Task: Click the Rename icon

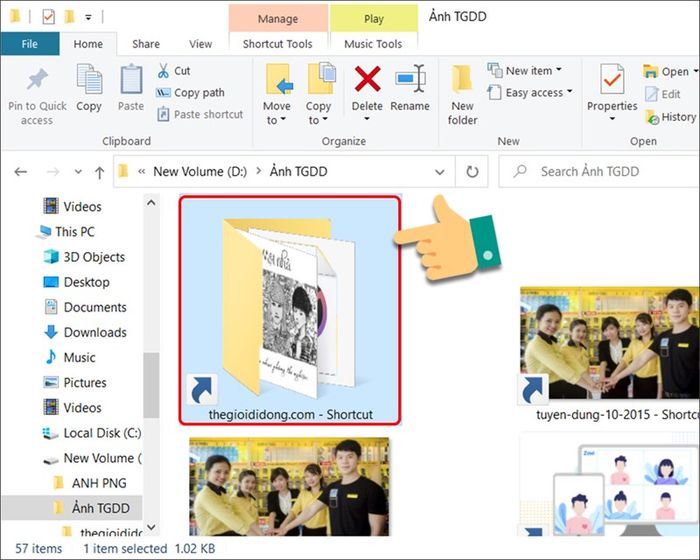Action: pyautogui.click(x=410, y=79)
